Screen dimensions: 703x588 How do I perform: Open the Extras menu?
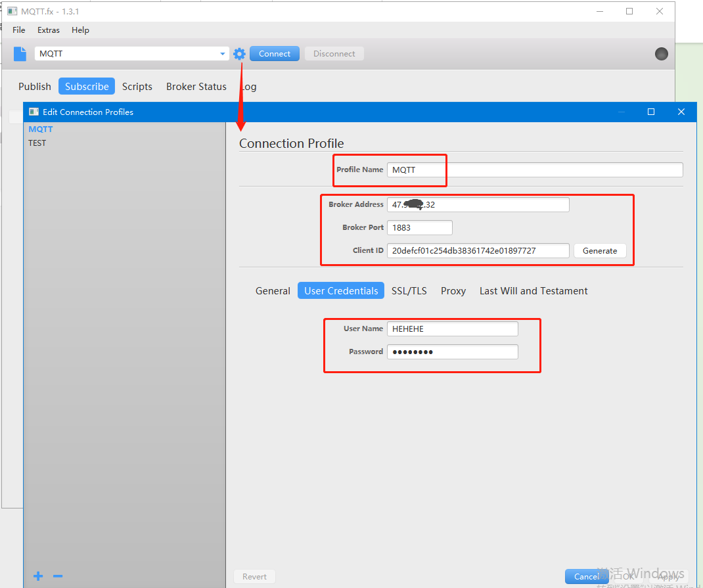click(x=49, y=30)
